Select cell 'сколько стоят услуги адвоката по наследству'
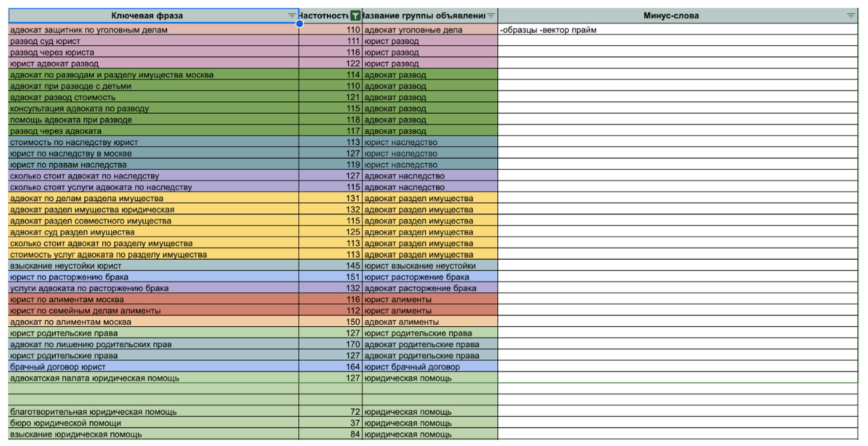Viewport: 868px width, 446px height. coord(154,187)
